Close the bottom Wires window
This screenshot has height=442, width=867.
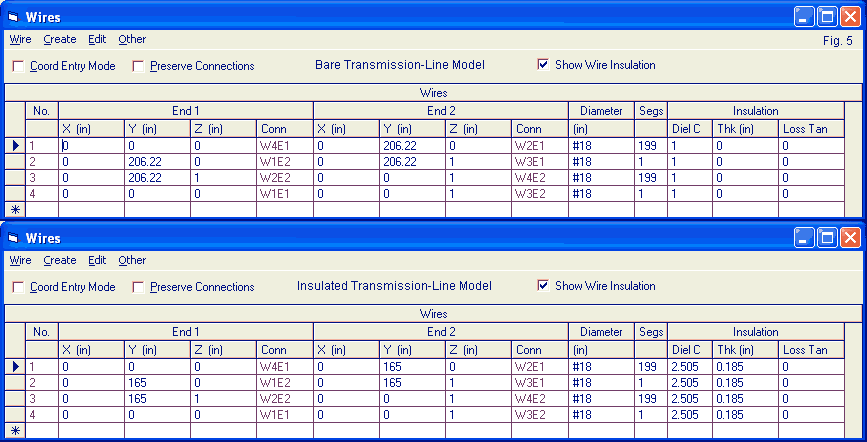pyautogui.click(x=849, y=238)
